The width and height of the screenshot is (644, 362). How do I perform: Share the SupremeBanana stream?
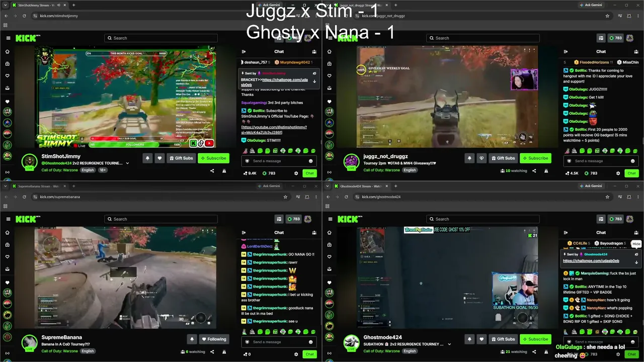[212, 352]
